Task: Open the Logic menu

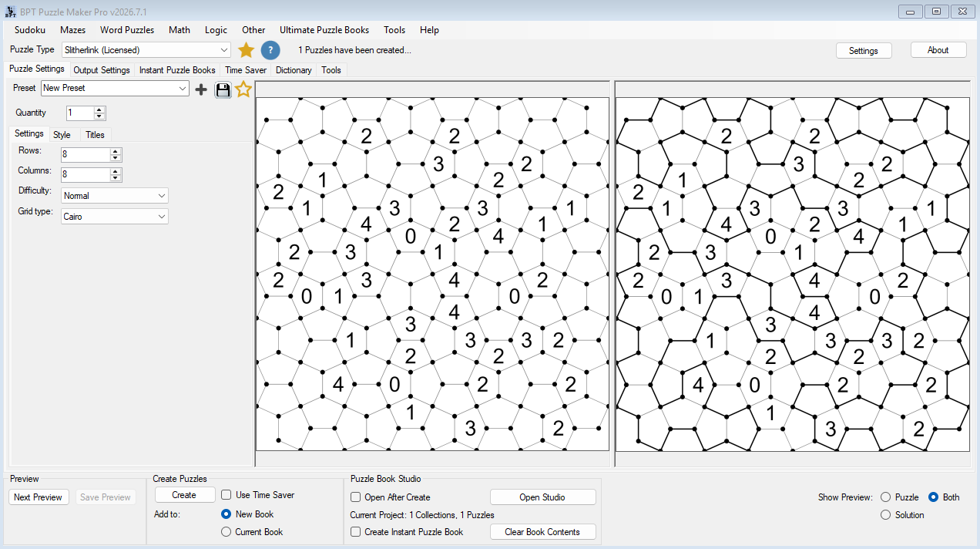Action: [216, 30]
